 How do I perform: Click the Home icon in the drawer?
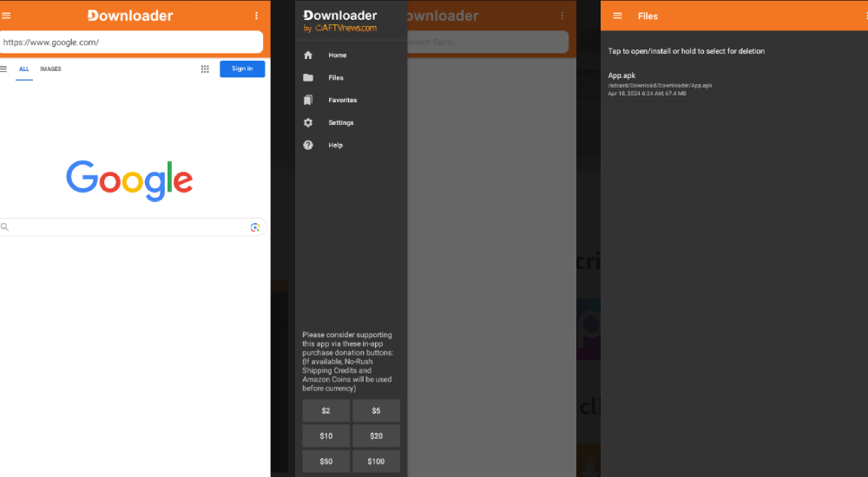coord(308,55)
